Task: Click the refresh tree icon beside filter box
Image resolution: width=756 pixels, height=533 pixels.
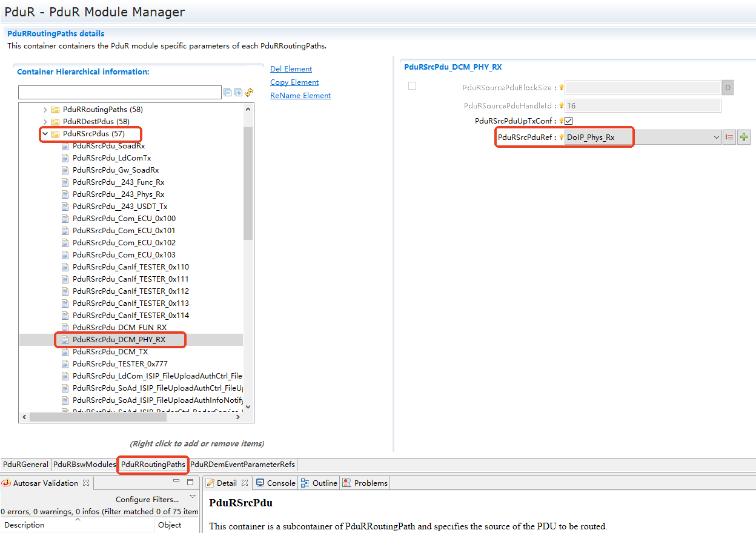Action: click(x=248, y=93)
